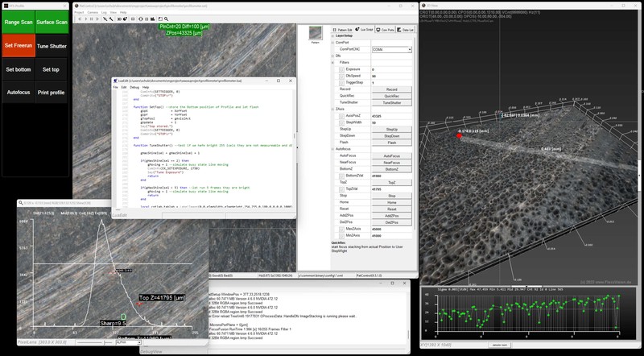Click the magnifier zoom icon in toolbar
Viewport: 644px width, 356px height.
(x=166, y=19)
